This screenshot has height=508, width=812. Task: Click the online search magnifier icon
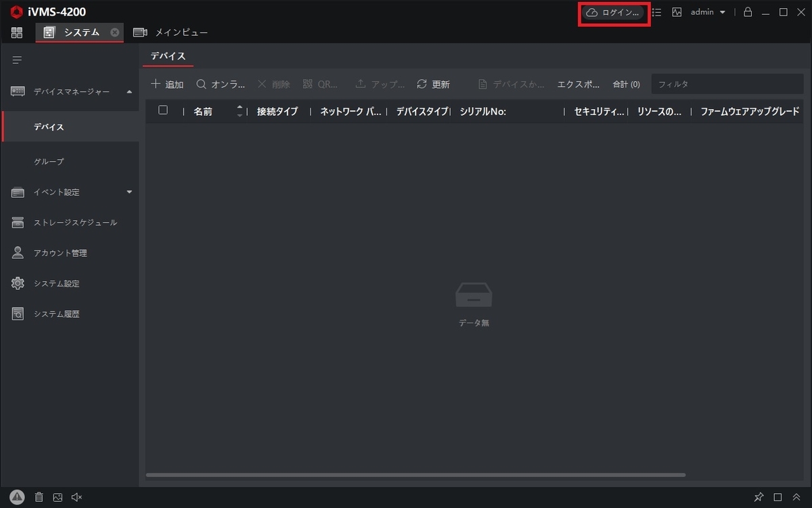[x=202, y=84]
